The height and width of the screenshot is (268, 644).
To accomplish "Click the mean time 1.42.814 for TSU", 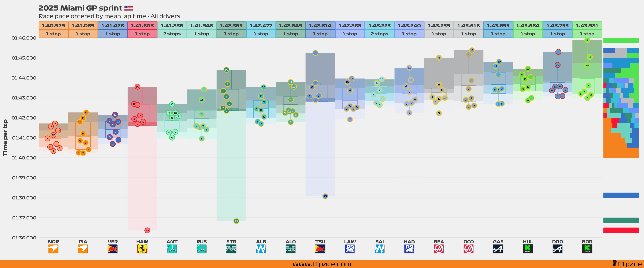I will pos(320,26).
